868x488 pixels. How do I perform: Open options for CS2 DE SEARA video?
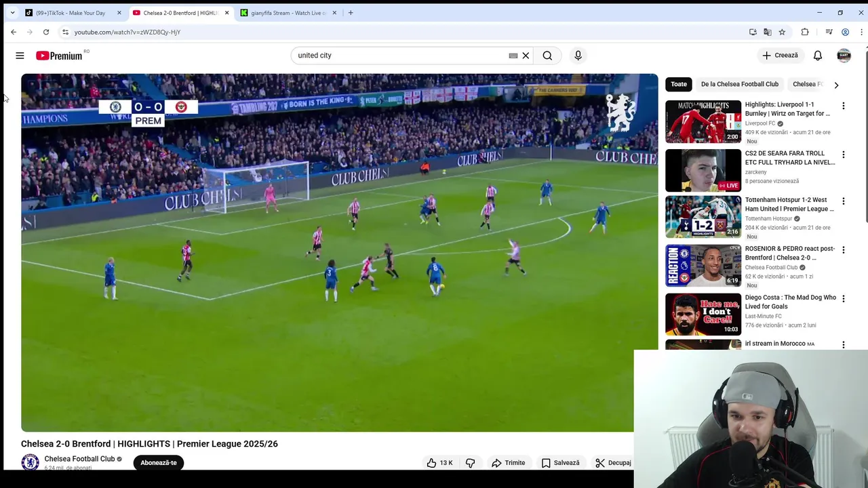(x=843, y=155)
